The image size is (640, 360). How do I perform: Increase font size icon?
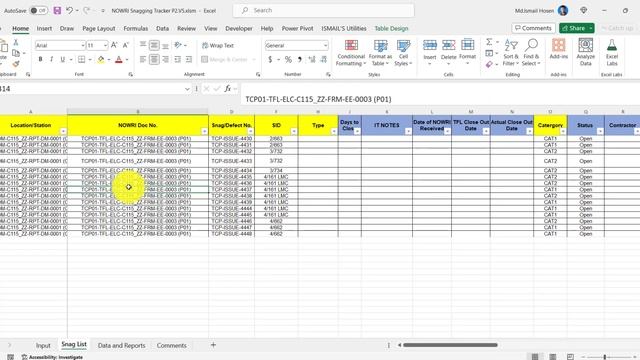(114, 45)
